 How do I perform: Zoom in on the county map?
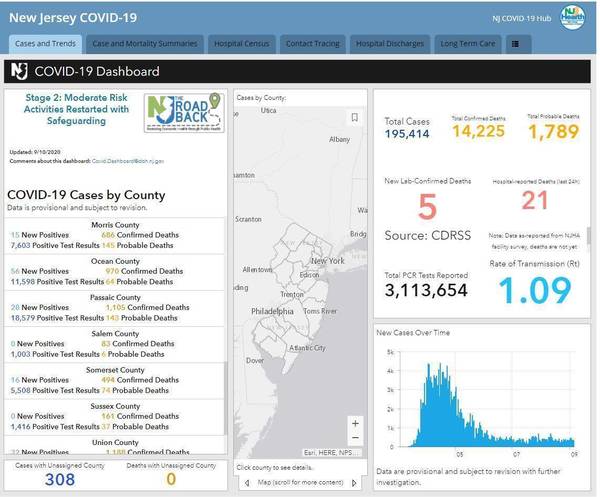pos(354,423)
